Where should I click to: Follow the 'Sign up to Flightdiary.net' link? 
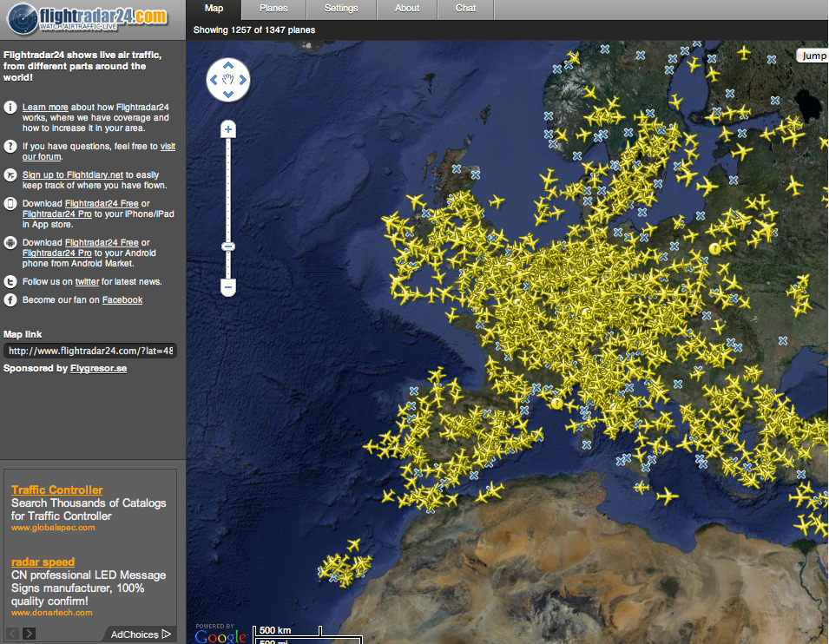72,174
